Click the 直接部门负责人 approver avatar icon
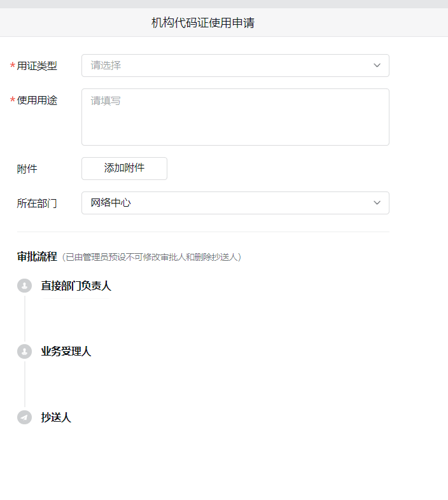 coord(25,286)
